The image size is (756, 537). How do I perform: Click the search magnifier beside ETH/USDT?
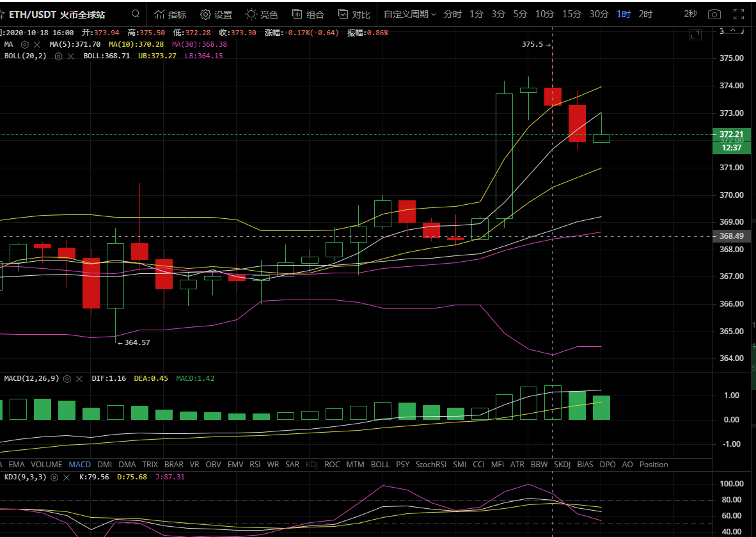click(135, 13)
